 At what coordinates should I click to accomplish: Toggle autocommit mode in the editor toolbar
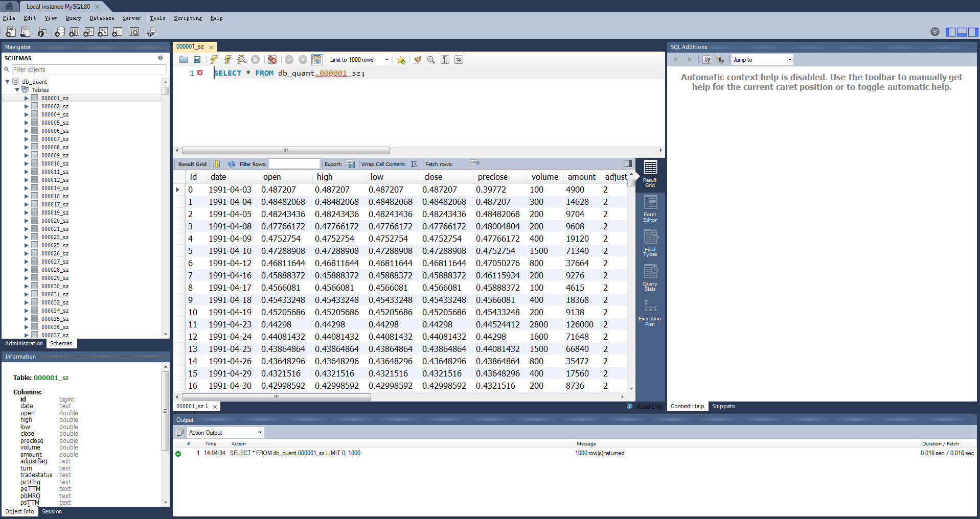(x=317, y=60)
